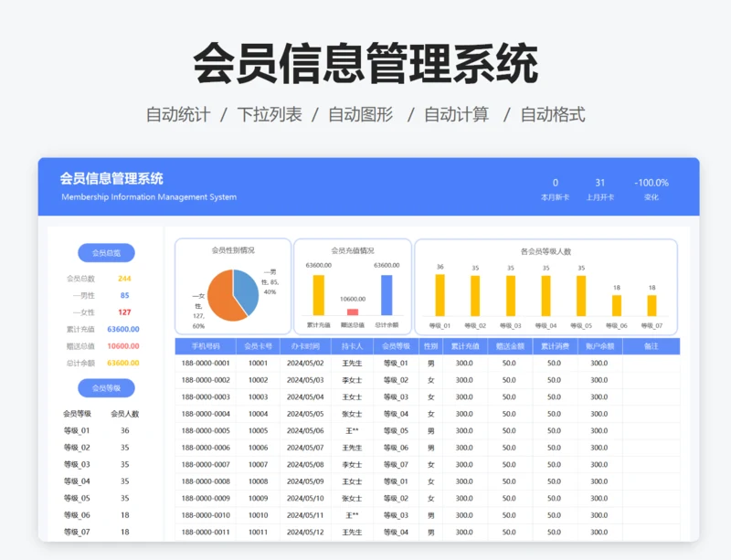Viewport: 731px width, 560px height.
Task: Click phone number 188-0000-0004 cell
Action: 206,414
